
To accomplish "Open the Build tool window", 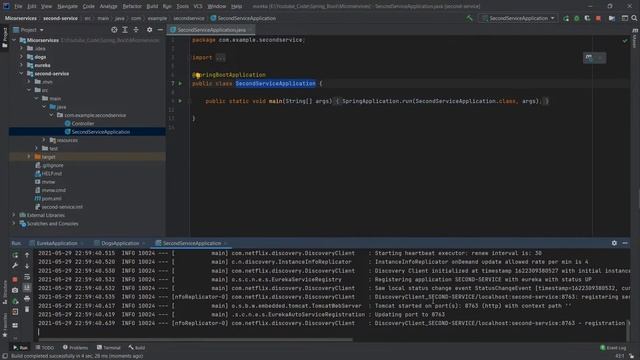I will pos(137,348).
